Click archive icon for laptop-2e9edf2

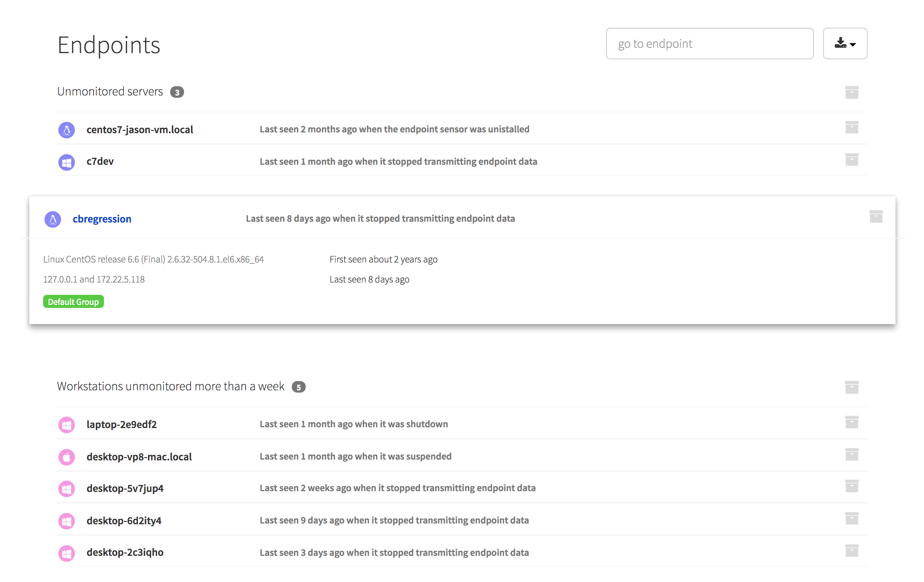point(852,422)
